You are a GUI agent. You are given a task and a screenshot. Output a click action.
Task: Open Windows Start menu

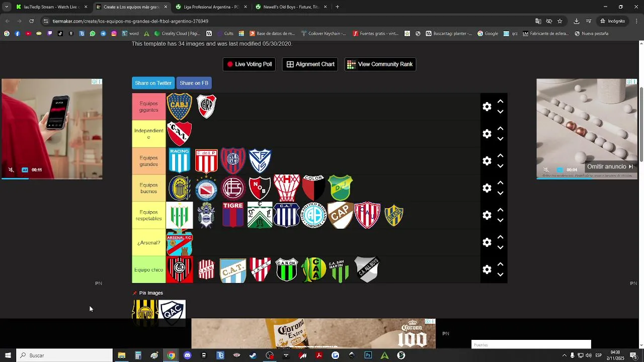pos(8,355)
